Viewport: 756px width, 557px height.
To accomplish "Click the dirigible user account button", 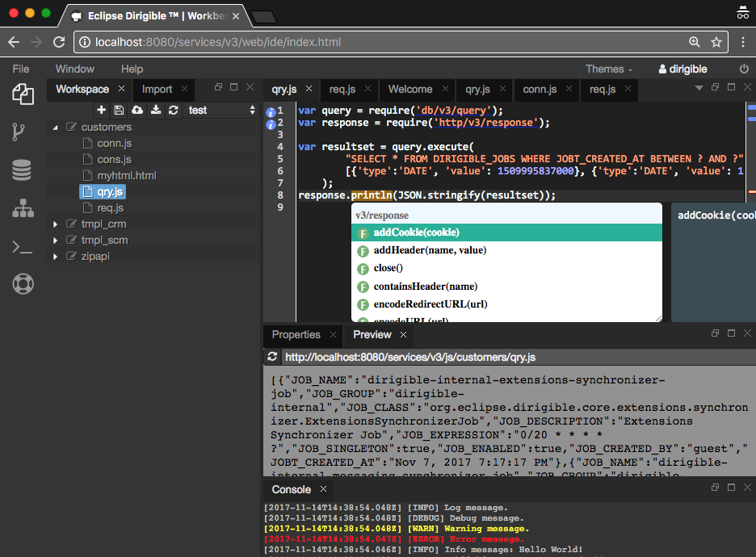I will (682, 69).
